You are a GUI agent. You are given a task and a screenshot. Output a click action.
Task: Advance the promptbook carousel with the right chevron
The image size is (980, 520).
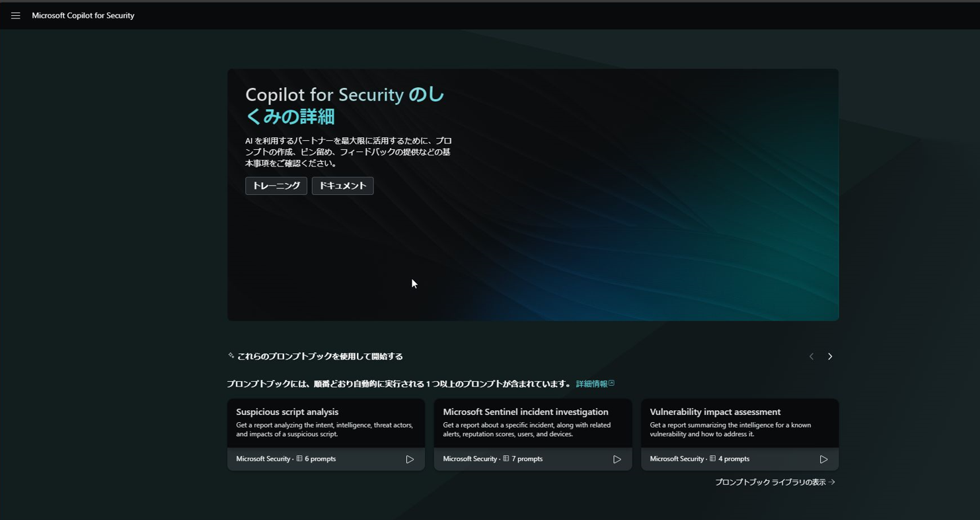829,356
